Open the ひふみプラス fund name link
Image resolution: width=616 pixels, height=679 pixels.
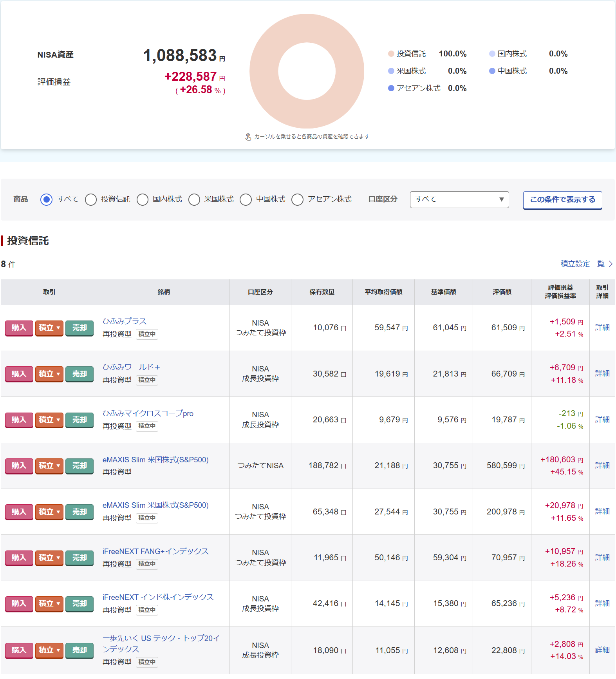point(125,321)
